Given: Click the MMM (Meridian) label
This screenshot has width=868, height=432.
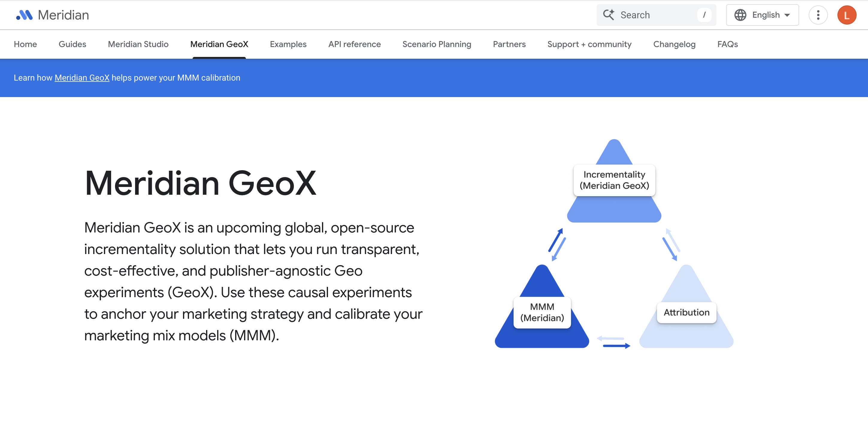Looking at the screenshot, I should pyautogui.click(x=542, y=312).
